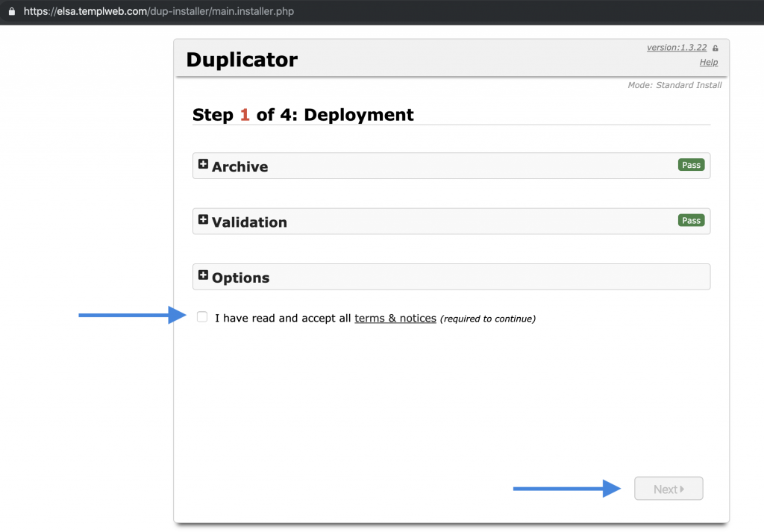Click the 'Step 1 of 4: Deployment' heading

[303, 115]
